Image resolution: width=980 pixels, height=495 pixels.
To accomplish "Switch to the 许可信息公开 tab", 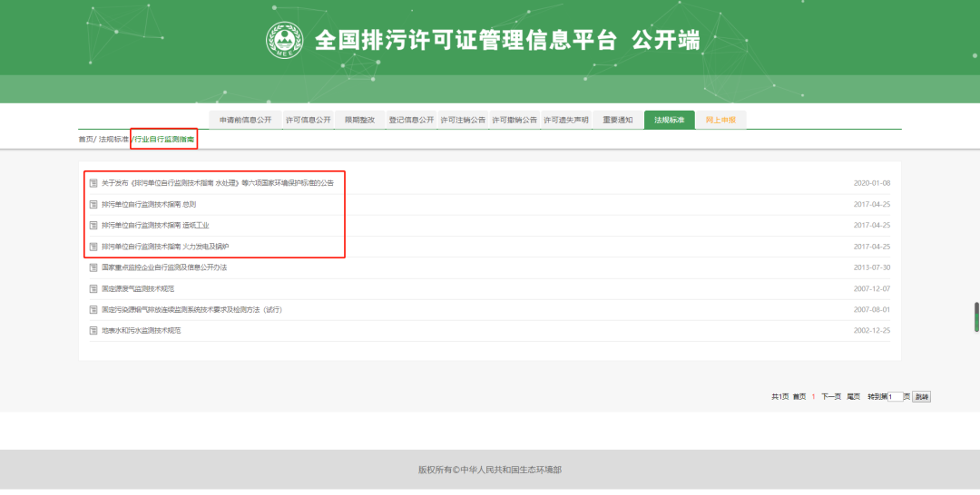I will tap(308, 120).
